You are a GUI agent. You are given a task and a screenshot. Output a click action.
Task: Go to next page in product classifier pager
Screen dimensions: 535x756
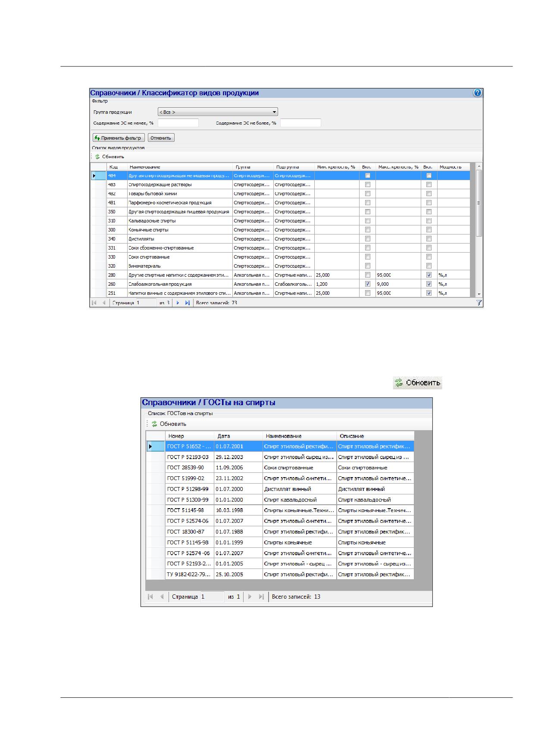[178, 303]
